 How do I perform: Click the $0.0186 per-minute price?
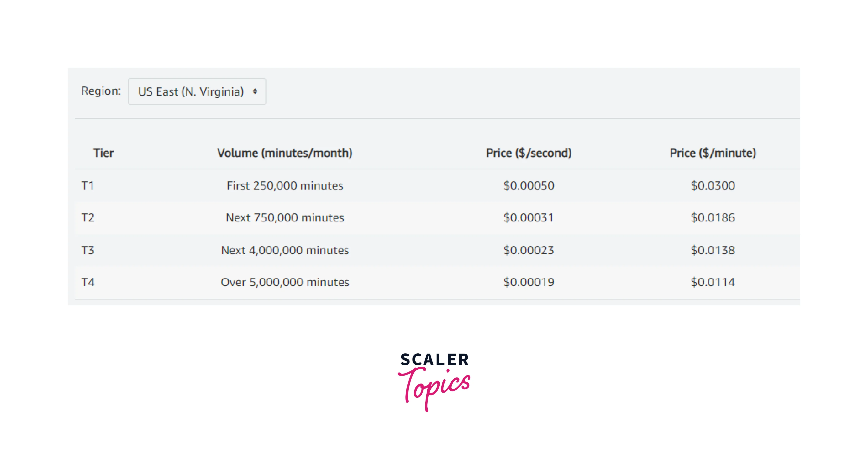coord(713,218)
